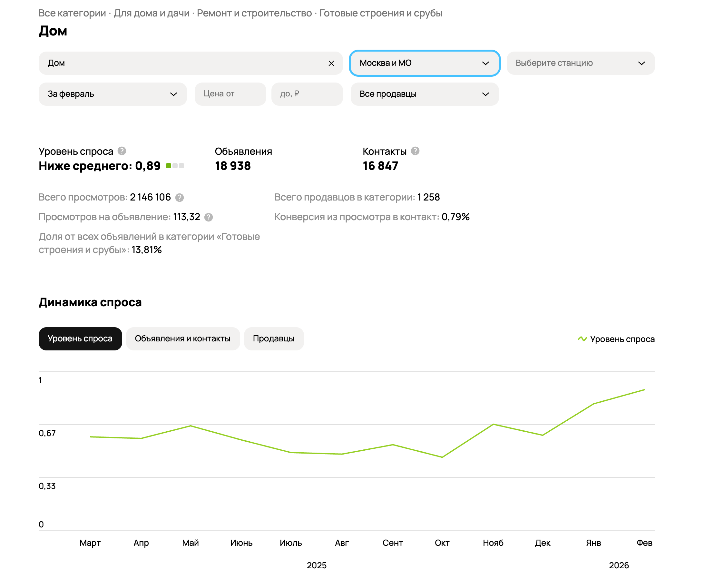
Task: Open 'Готовые строения и срубы' breadcrumb link
Action: tap(380, 13)
